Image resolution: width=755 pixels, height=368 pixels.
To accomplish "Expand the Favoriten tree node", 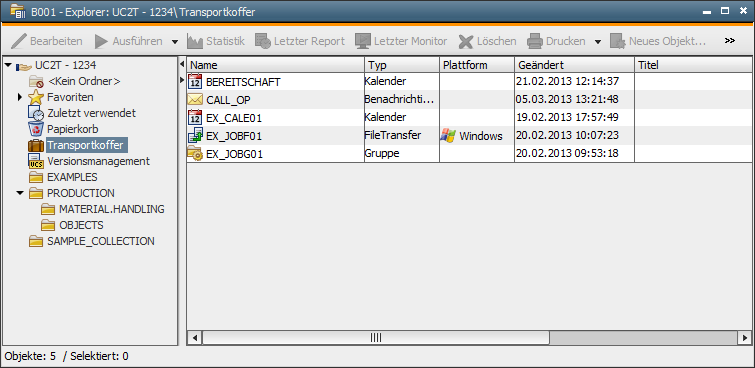I will click(x=20, y=97).
